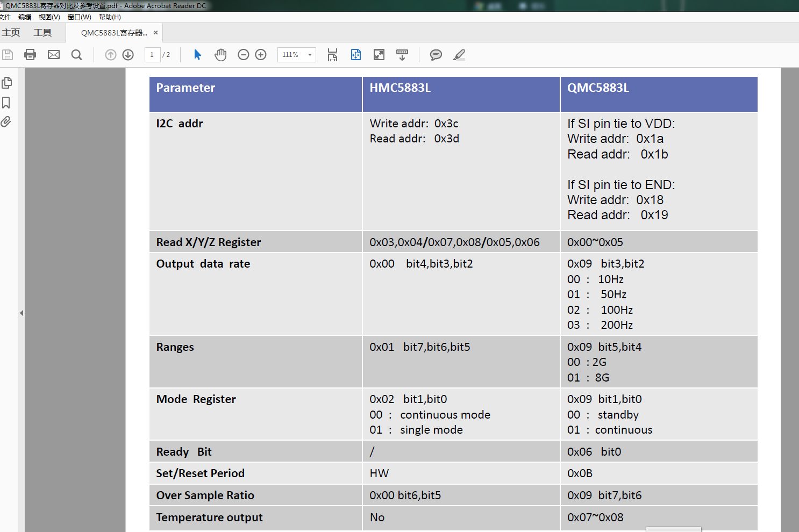799x532 pixels.
Task: Choose the Selection arrow tool
Action: pyautogui.click(x=197, y=55)
